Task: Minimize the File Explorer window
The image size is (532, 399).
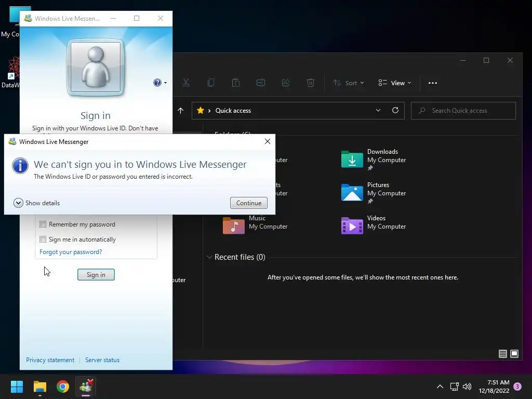Action: pyautogui.click(x=463, y=60)
